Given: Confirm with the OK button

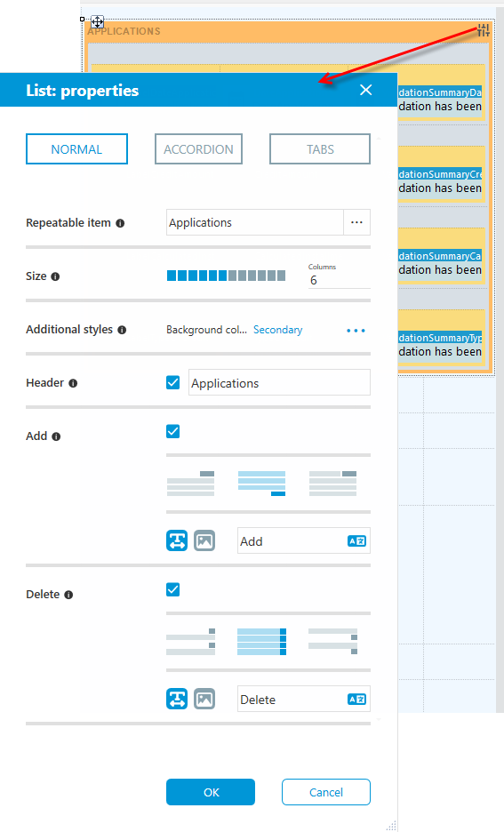Looking at the screenshot, I should click(x=211, y=792).
